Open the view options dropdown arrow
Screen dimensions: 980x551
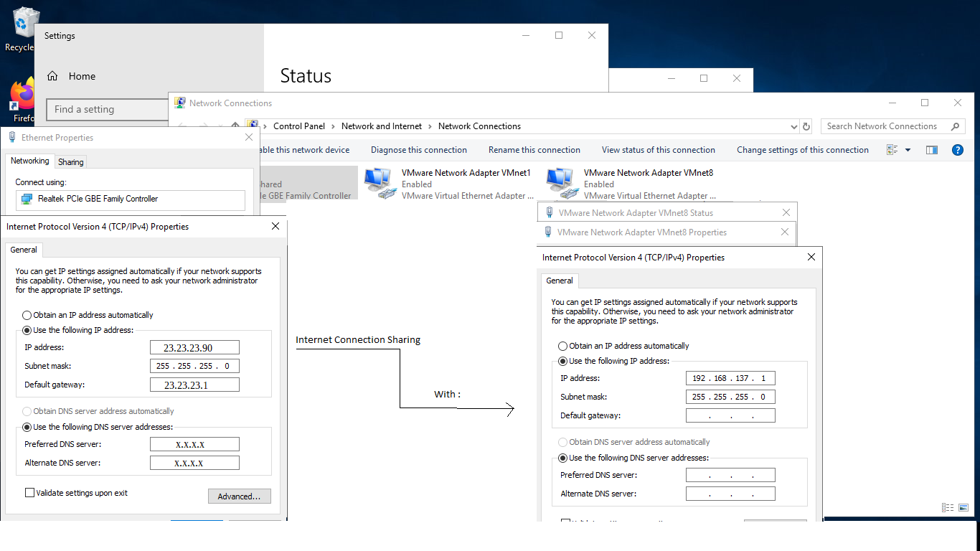coord(908,150)
